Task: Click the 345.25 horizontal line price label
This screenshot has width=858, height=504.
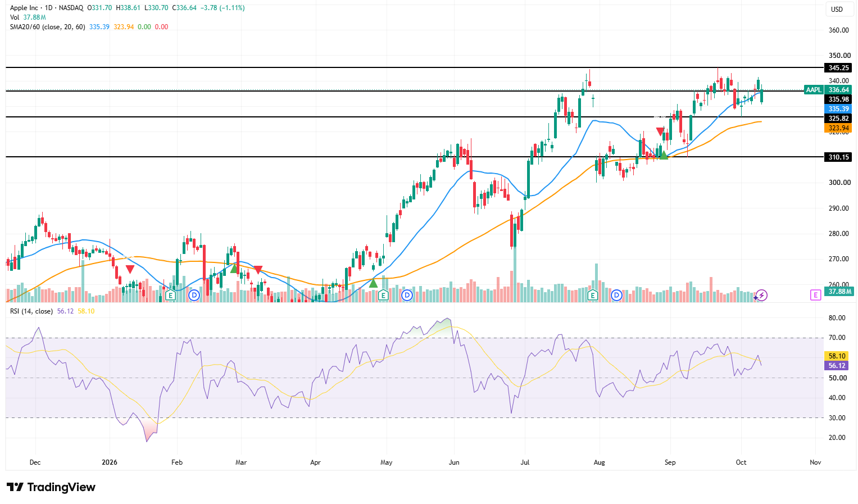Action: point(838,68)
